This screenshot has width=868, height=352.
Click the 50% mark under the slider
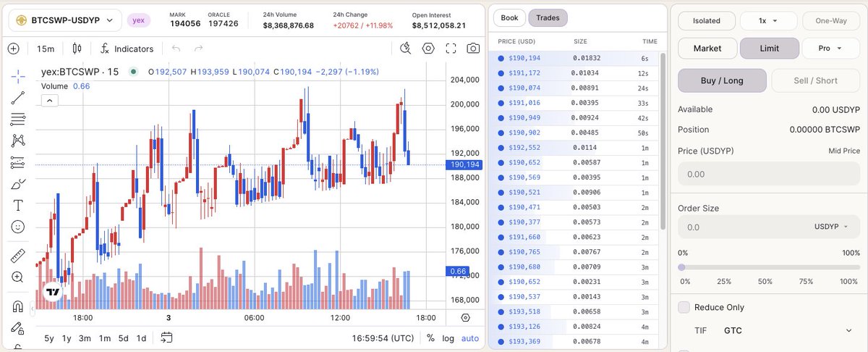pos(765,281)
